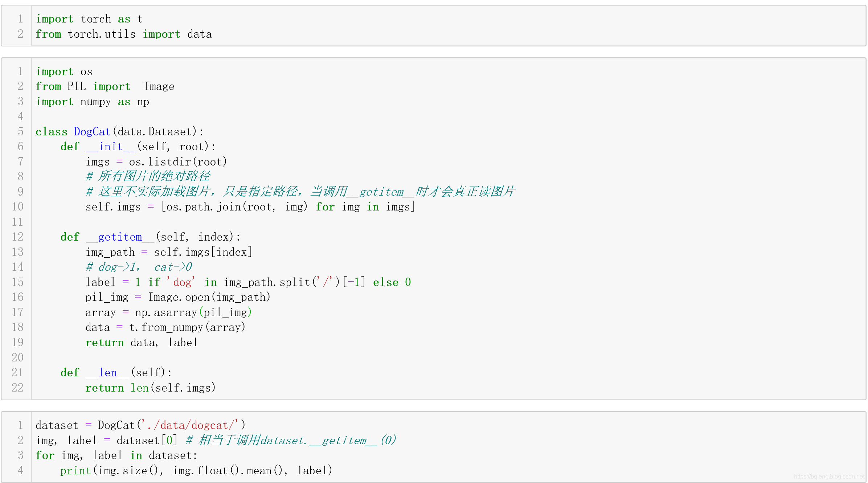The image size is (868, 483).
Task: Select line number 10 in second block
Action: [17, 206]
